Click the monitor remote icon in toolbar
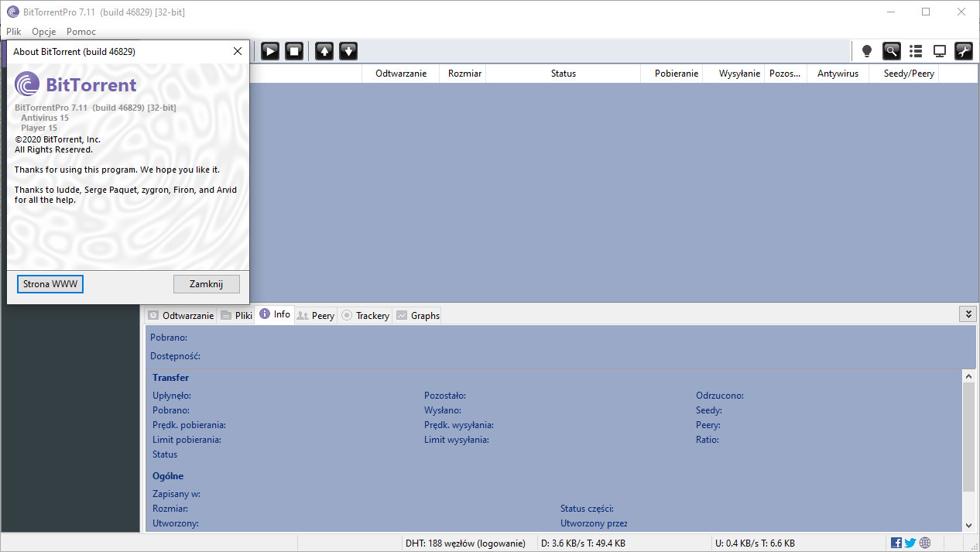Image resolution: width=980 pixels, height=552 pixels. pos(940,51)
